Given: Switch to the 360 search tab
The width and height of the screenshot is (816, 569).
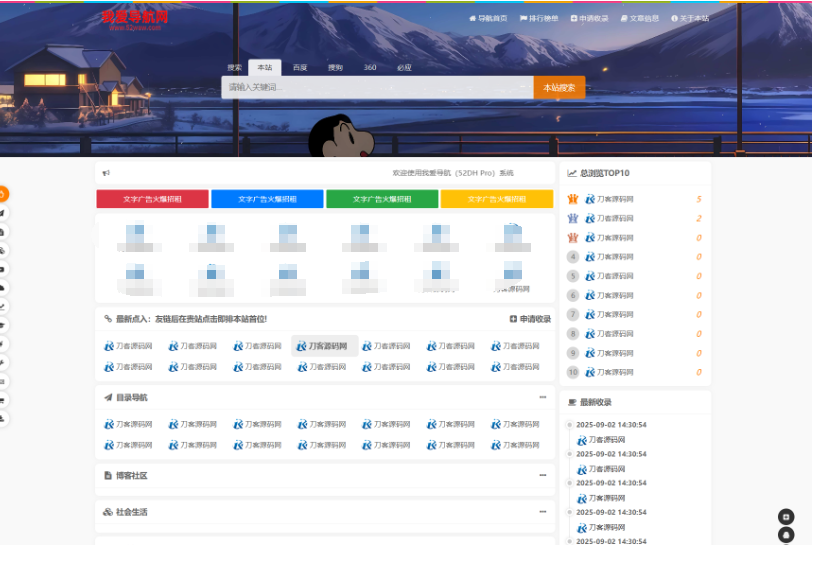Looking at the screenshot, I should coord(370,68).
